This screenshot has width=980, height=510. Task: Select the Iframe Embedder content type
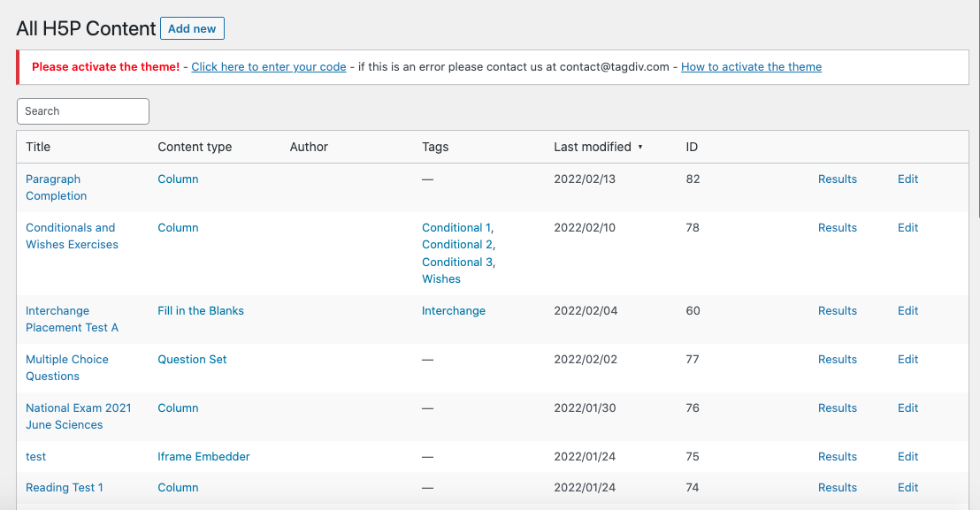click(203, 457)
